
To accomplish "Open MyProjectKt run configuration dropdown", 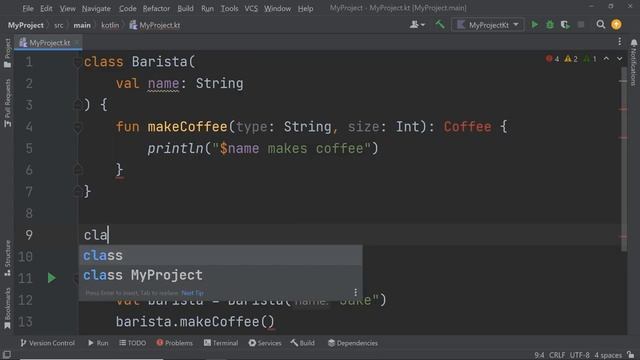I will [487, 25].
